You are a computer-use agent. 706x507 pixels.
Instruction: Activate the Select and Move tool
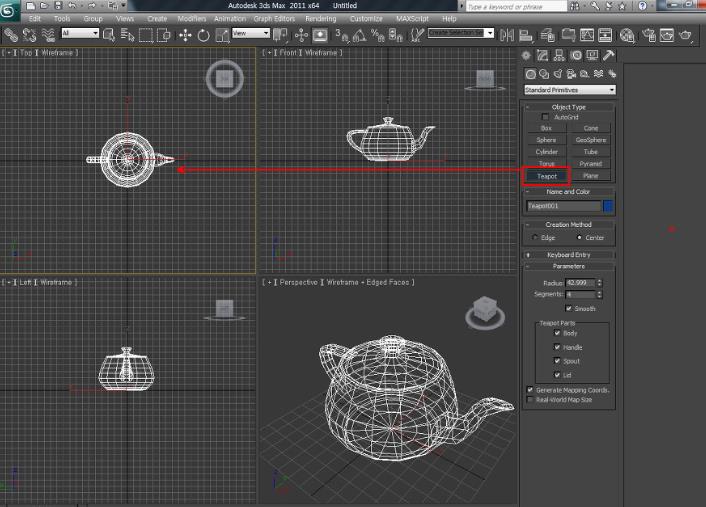(185, 35)
